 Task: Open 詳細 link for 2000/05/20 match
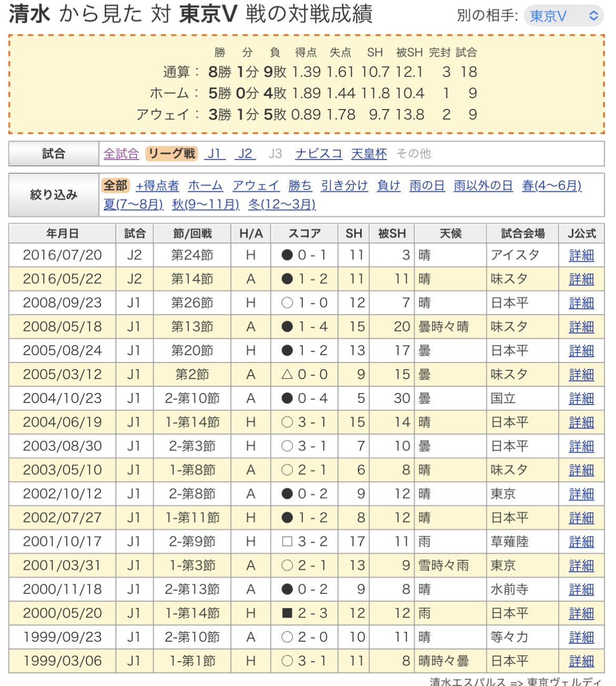(581, 613)
